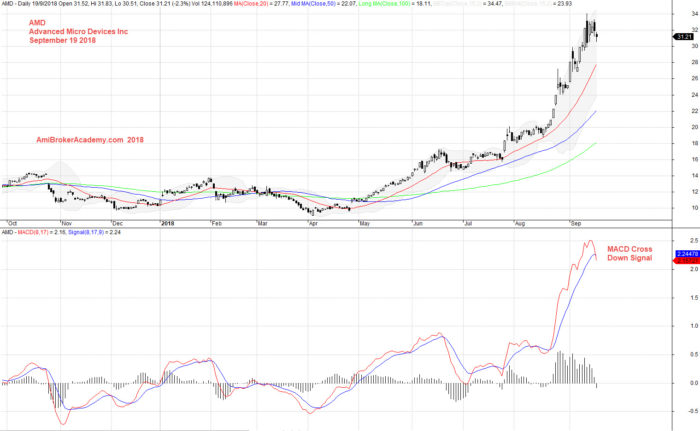Click the 'Dec' month label
The width and height of the screenshot is (700, 431).
[117, 223]
